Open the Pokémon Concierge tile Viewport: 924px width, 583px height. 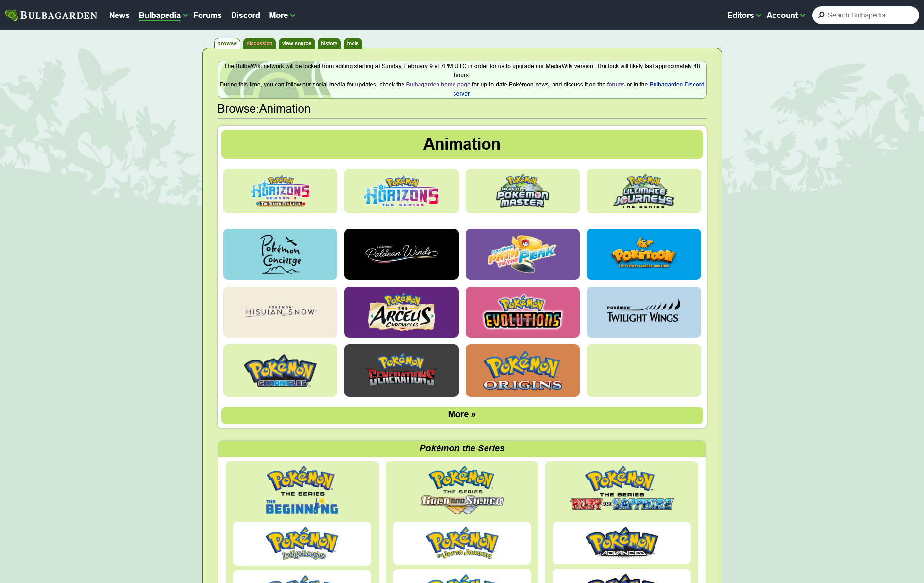(x=280, y=254)
